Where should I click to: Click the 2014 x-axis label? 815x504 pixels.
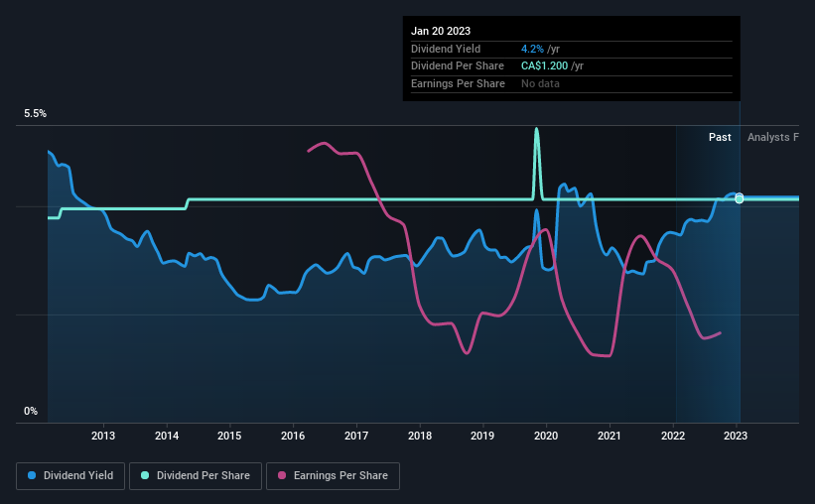(167, 436)
